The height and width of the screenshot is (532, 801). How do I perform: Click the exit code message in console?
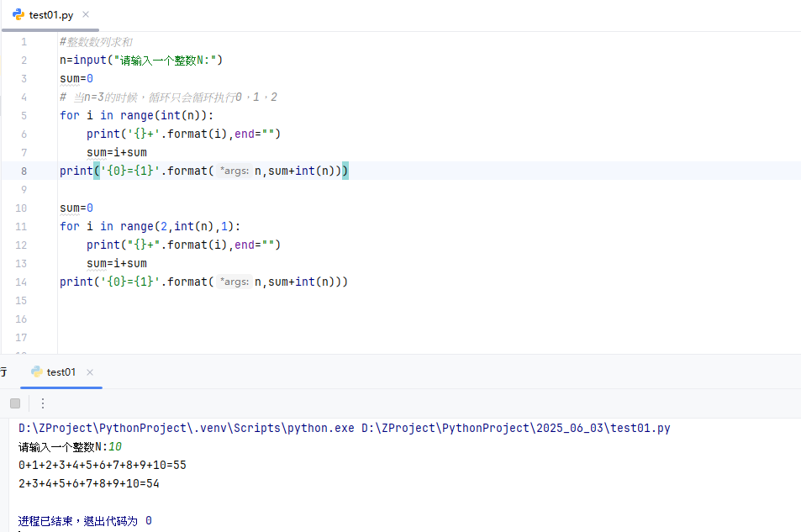point(84,520)
